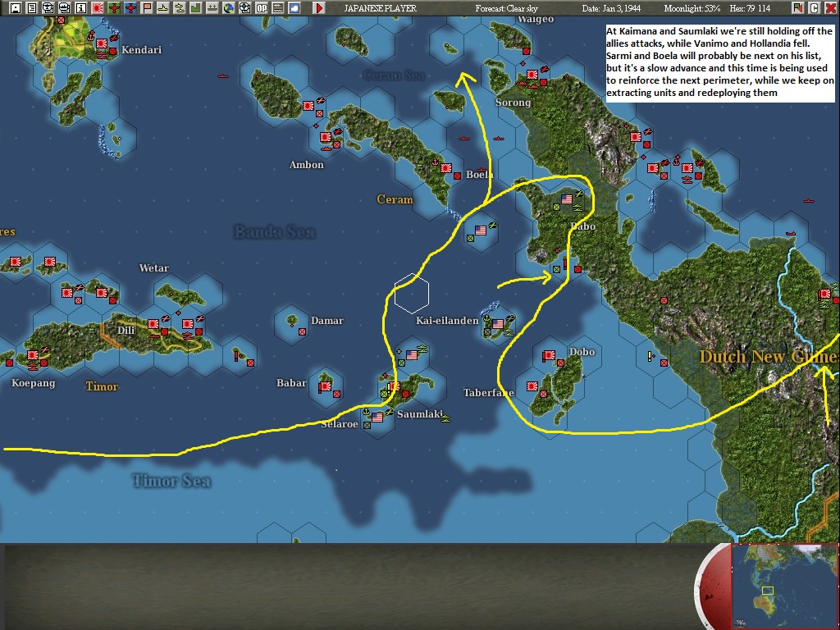The image size is (840, 630).
Task: Click the yellow view rectangle on minimap
Action: click(768, 591)
